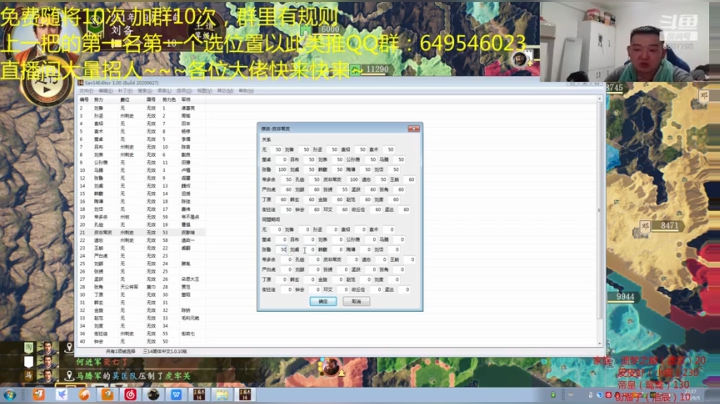Cancel the dialog with 取消 button
Image resolution: width=720 pixels, height=404 pixels.
[356, 301]
